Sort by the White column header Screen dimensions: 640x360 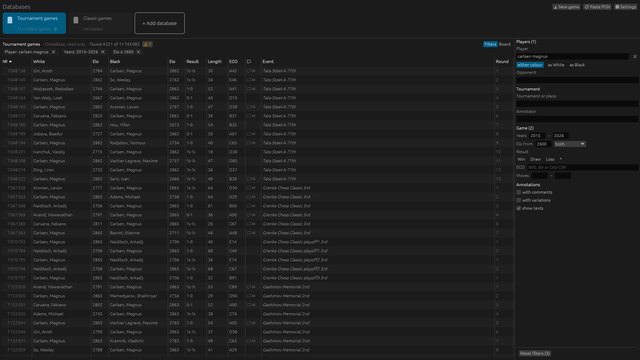[x=39, y=62]
